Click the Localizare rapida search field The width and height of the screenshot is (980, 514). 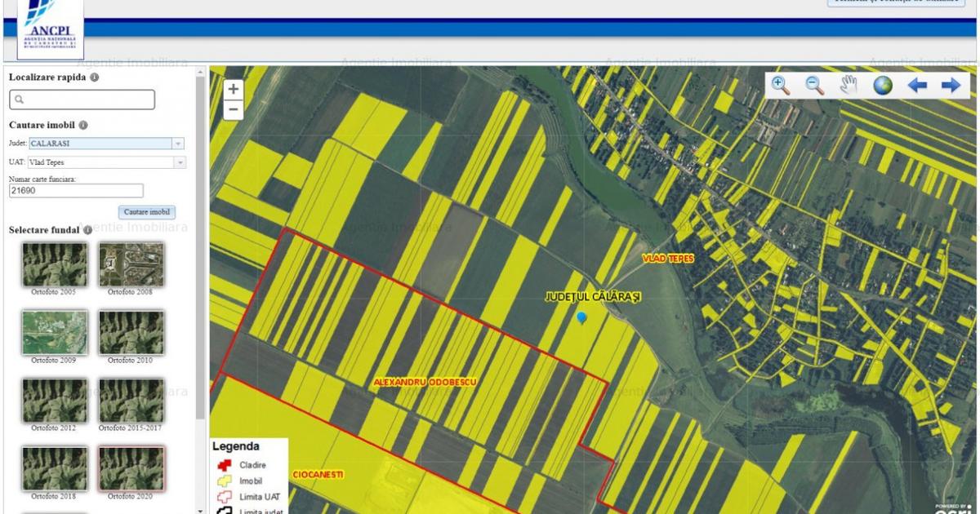coord(82,100)
